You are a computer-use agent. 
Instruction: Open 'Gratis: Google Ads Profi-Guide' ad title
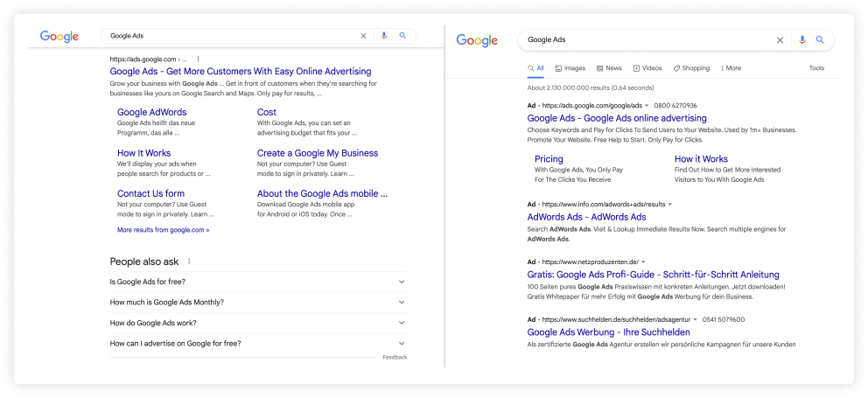[x=654, y=275]
